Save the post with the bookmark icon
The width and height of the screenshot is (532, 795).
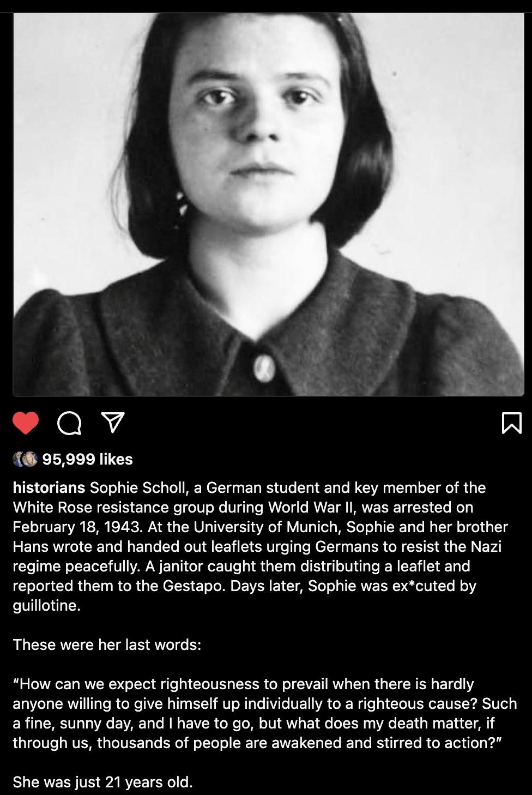coord(511,423)
